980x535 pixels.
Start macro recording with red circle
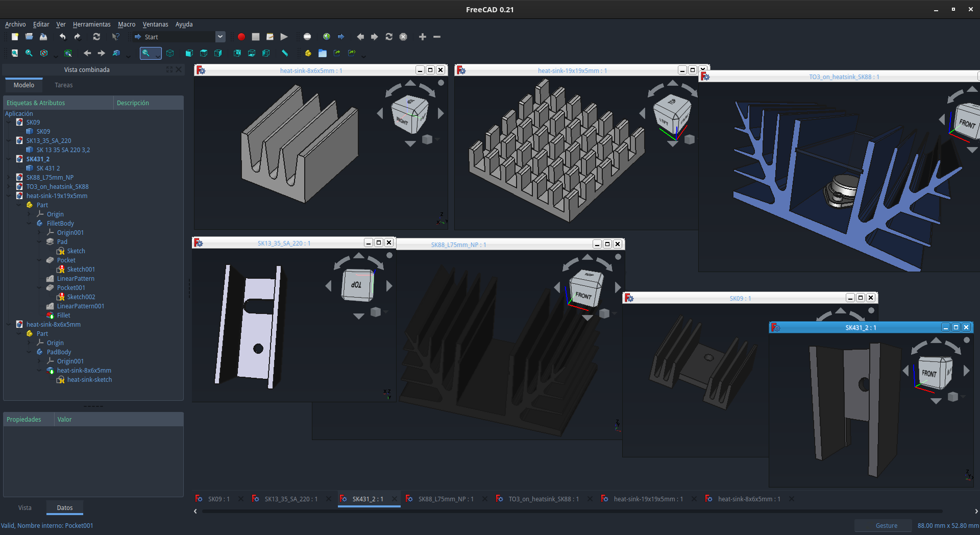(241, 37)
